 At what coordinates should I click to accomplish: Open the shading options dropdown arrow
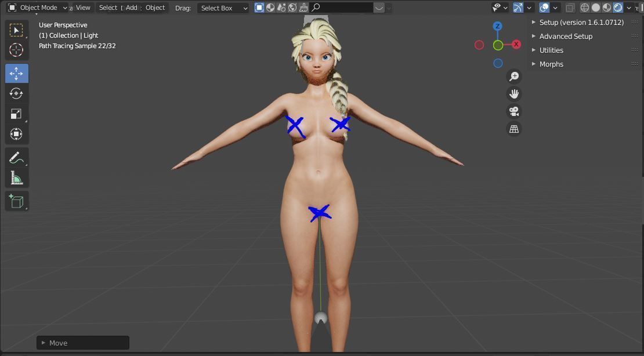629,8
